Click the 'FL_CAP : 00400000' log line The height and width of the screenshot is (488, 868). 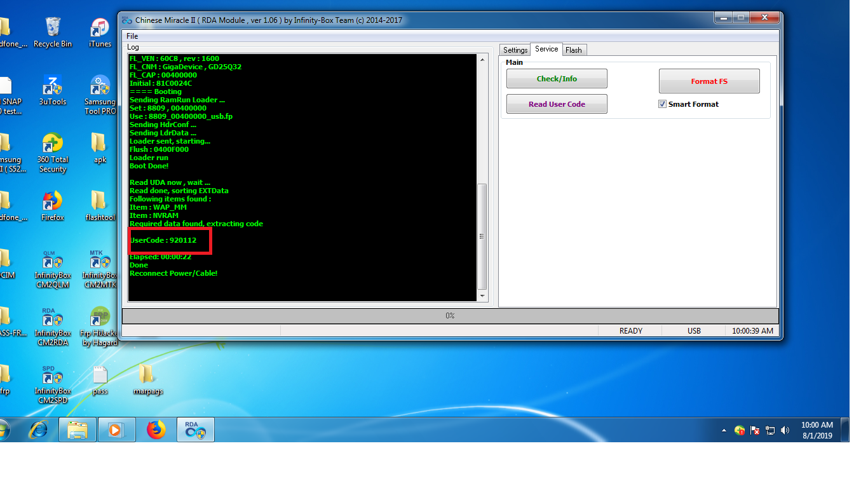[x=163, y=75]
